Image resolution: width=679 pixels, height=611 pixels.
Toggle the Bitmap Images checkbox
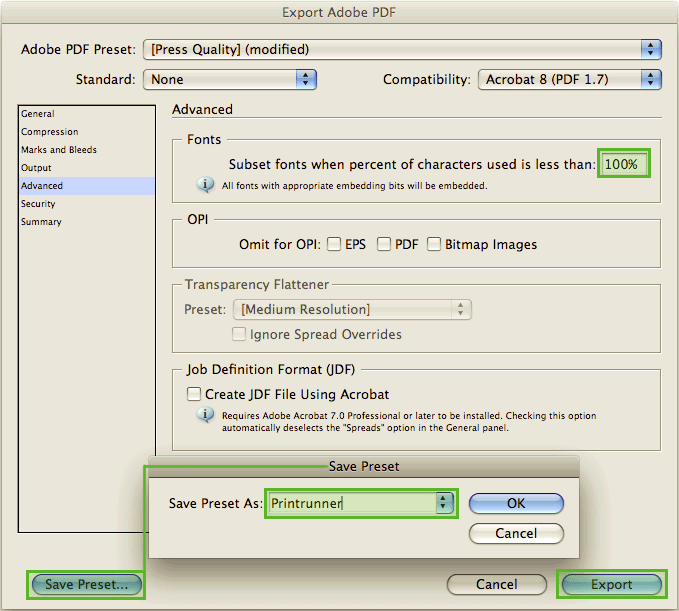pos(434,244)
